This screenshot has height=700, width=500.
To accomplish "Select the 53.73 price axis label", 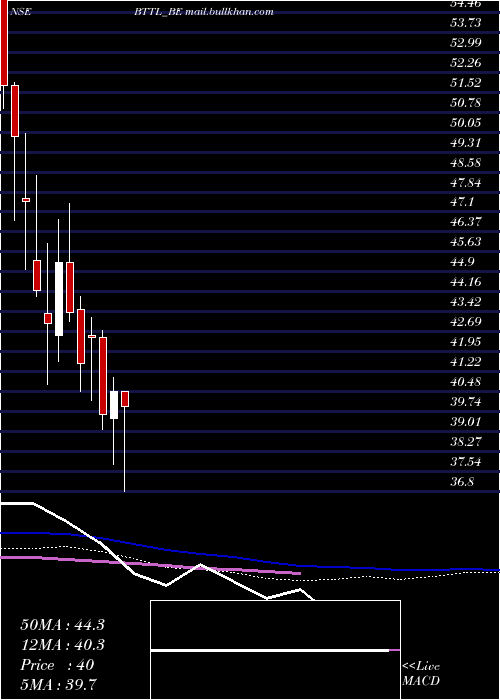I will click(466, 23).
